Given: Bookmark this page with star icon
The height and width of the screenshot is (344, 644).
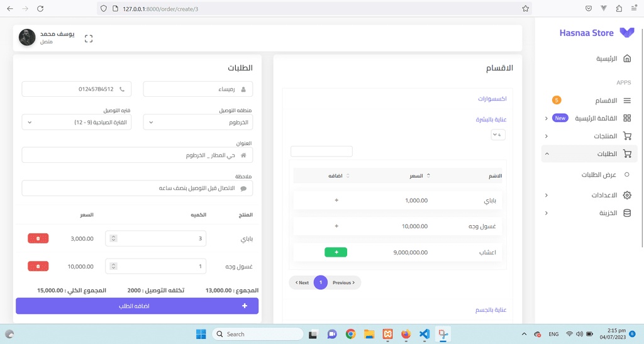Looking at the screenshot, I should coord(525,9).
